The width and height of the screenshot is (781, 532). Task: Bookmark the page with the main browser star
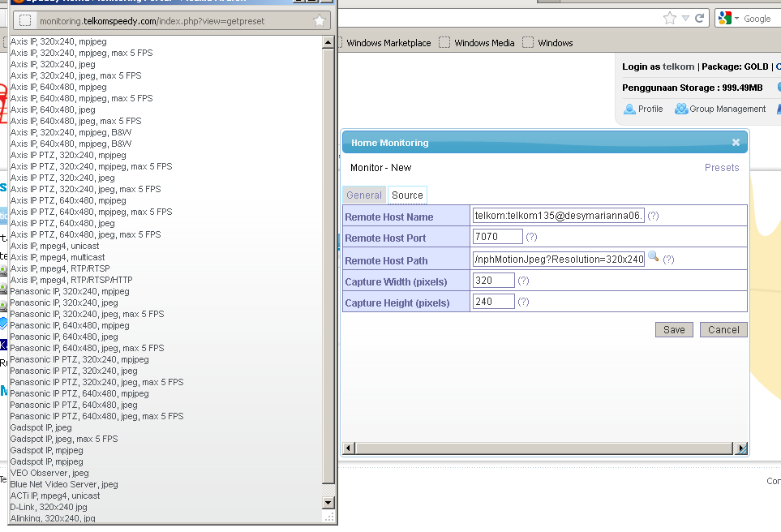click(x=669, y=18)
